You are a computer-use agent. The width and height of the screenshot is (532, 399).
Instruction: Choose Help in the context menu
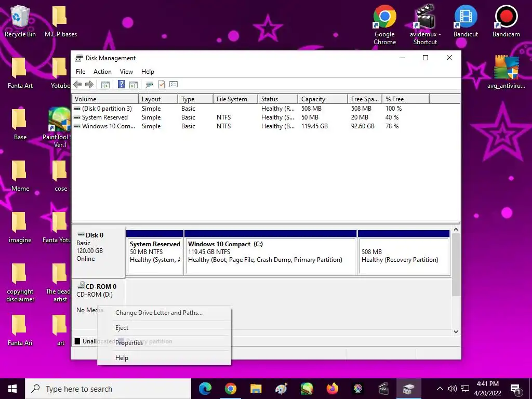[164, 358]
